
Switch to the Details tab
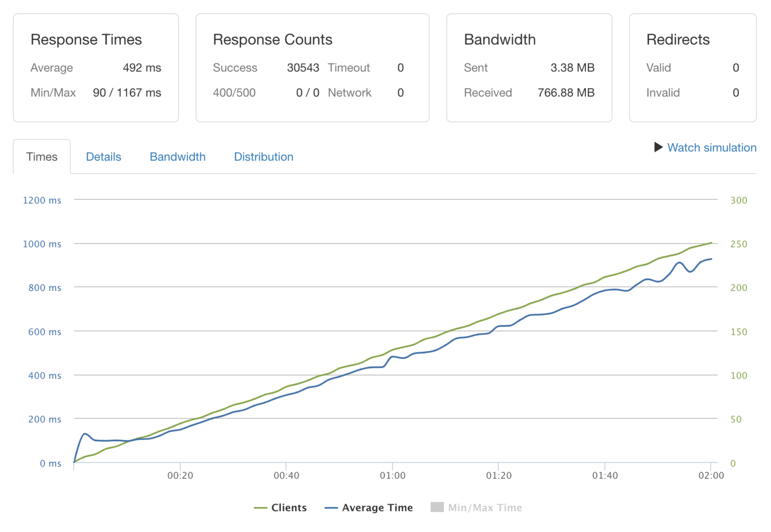click(103, 157)
